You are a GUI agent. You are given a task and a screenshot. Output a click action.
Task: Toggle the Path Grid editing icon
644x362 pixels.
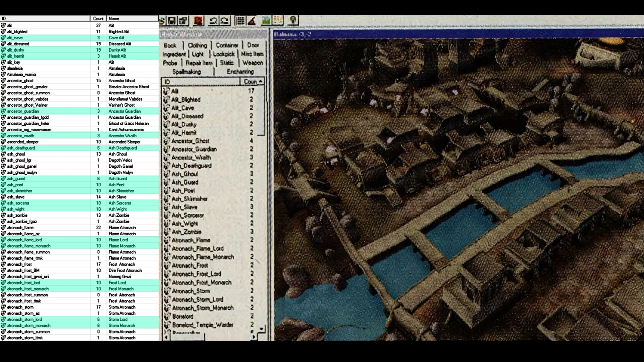(278, 21)
